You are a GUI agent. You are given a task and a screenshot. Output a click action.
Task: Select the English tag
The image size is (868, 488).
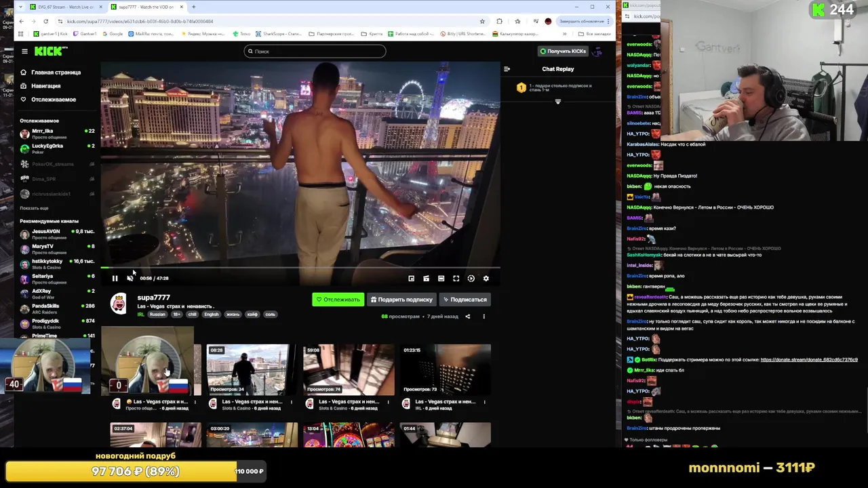212,314
